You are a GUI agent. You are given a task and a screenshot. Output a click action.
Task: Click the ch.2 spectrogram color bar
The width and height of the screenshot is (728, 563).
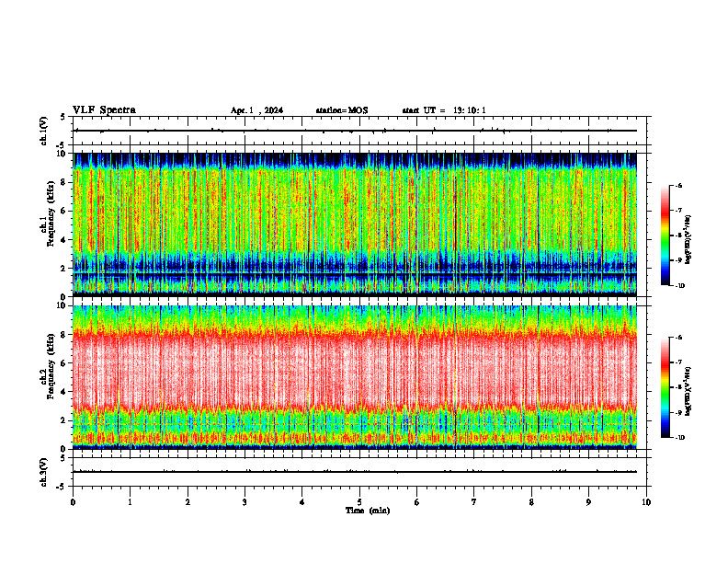665,387
